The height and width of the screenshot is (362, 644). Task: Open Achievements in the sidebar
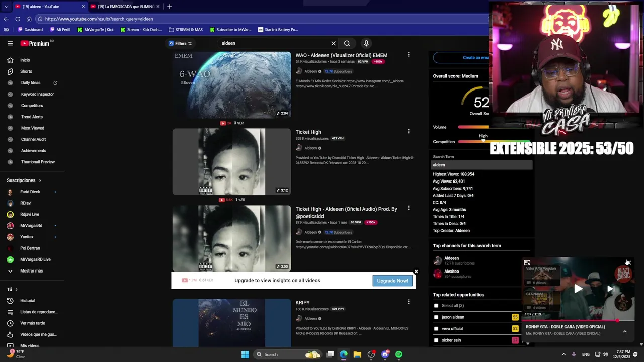click(34, 151)
